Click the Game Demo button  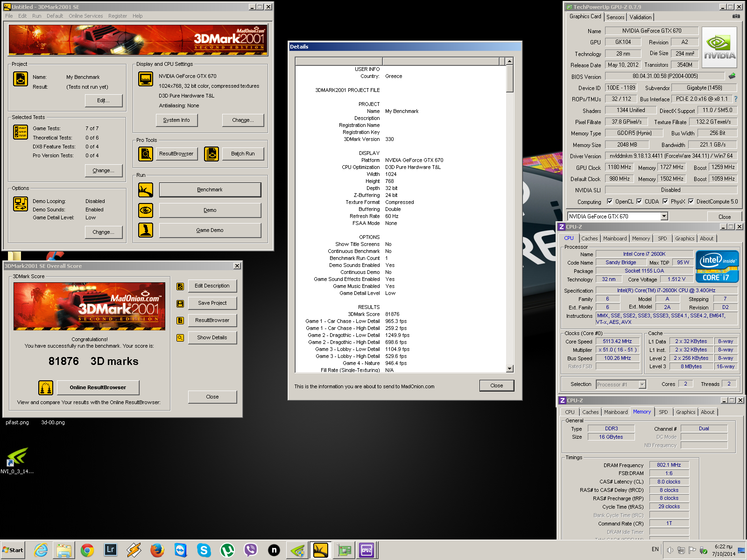point(210,230)
